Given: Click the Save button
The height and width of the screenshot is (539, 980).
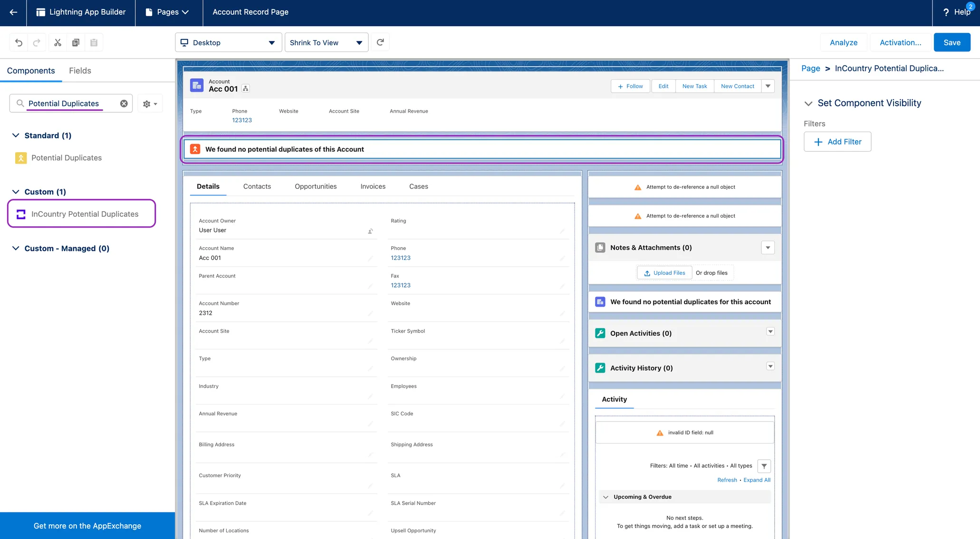Looking at the screenshot, I should [x=951, y=43].
